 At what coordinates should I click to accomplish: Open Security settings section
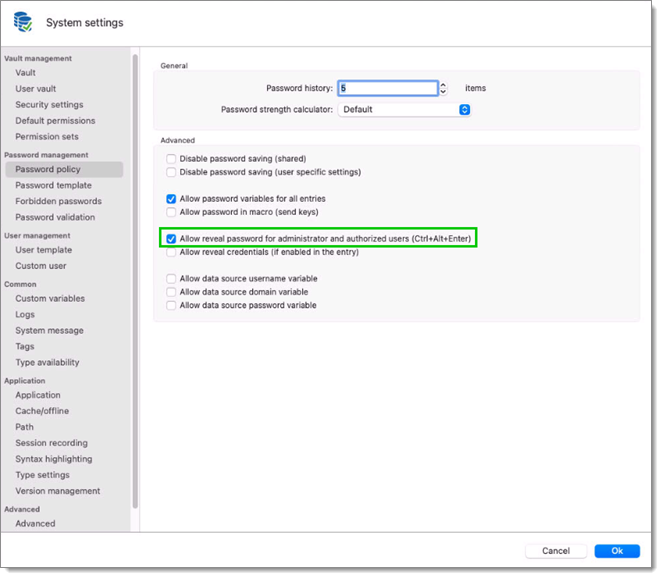49,105
